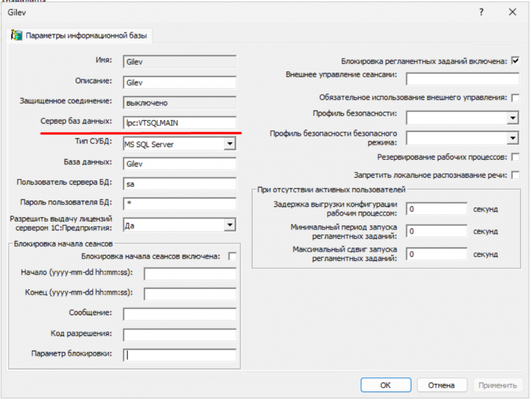The image size is (532, 402).
Task: Click the Внешнее управление сеансами field
Action: (462, 79)
